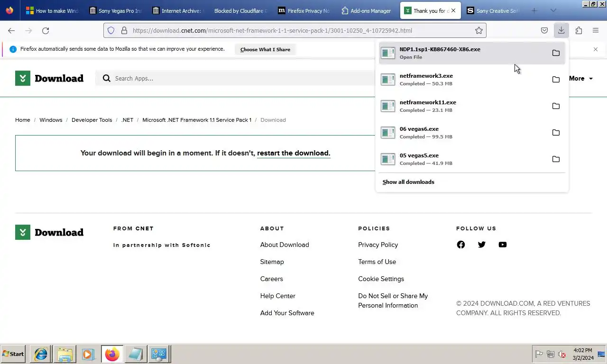Open the Privacy Policy link
Image resolution: width=607 pixels, height=364 pixels.
(x=378, y=245)
